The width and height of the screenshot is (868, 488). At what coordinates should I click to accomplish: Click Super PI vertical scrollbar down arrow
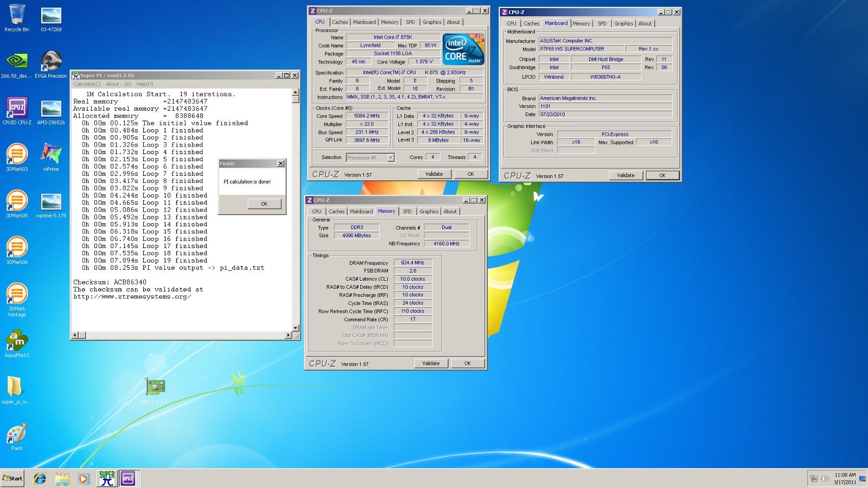pyautogui.click(x=296, y=328)
